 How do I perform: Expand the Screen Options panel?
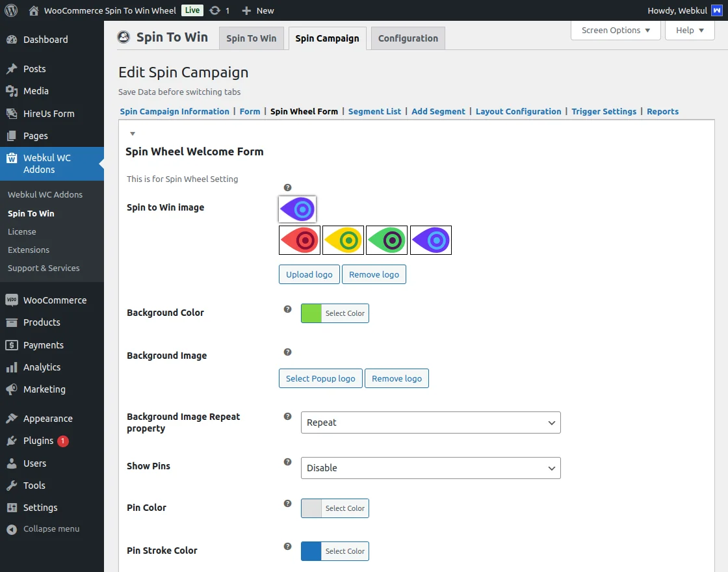pos(616,31)
